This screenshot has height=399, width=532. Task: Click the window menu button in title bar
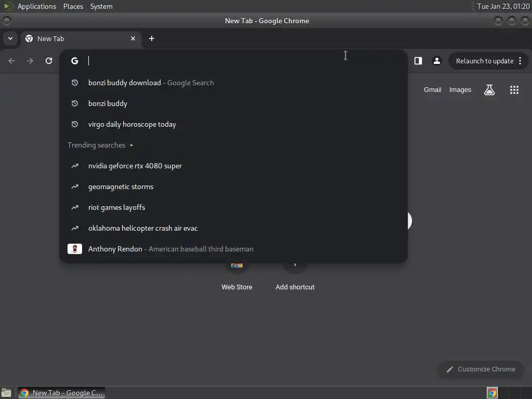[6, 21]
